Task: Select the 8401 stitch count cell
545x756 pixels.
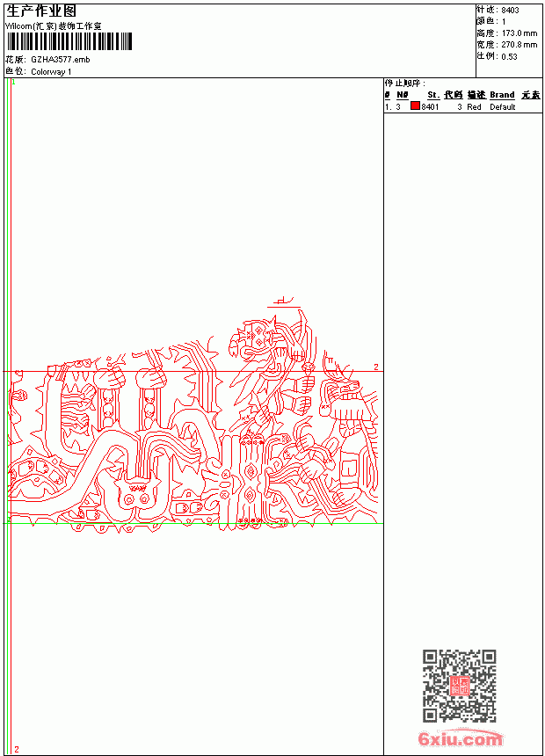Action: tap(430, 107)
